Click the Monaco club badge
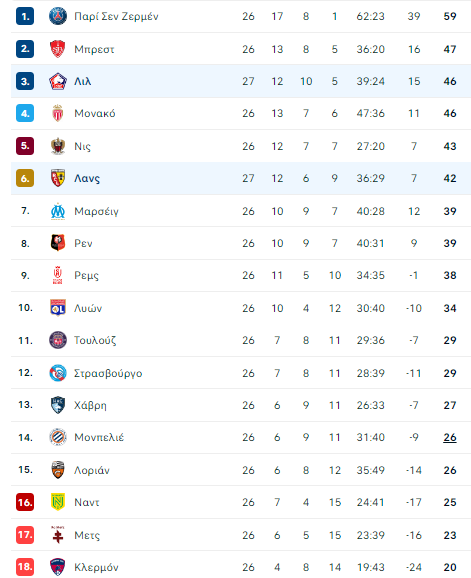Viewport: 471px width, 578px height. click(x=58, y=113)
